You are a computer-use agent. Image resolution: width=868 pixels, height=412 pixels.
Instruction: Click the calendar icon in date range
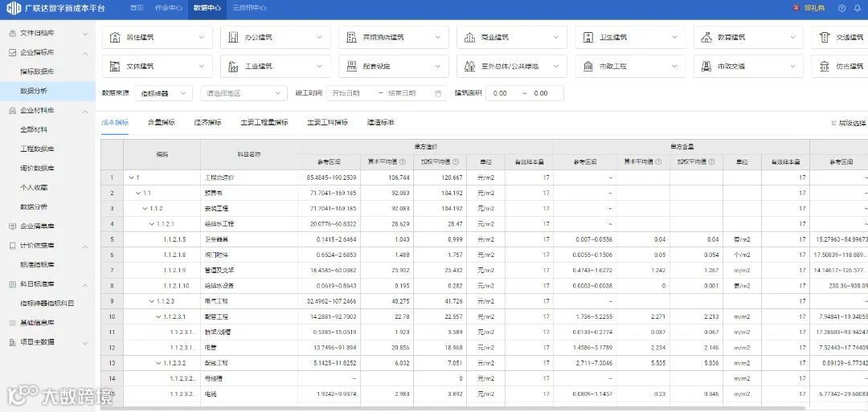click(x=439, y=93)
